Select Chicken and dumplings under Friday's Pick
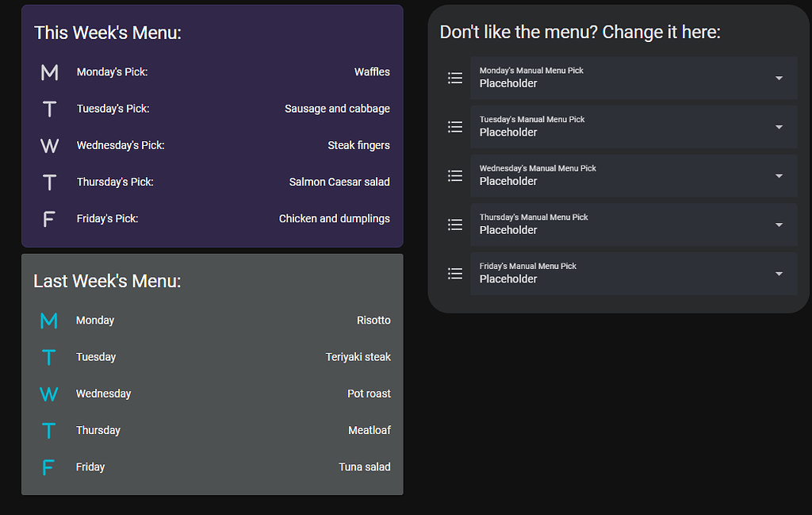Viewport: 812px width, 515px height. (x=335, y=218)
